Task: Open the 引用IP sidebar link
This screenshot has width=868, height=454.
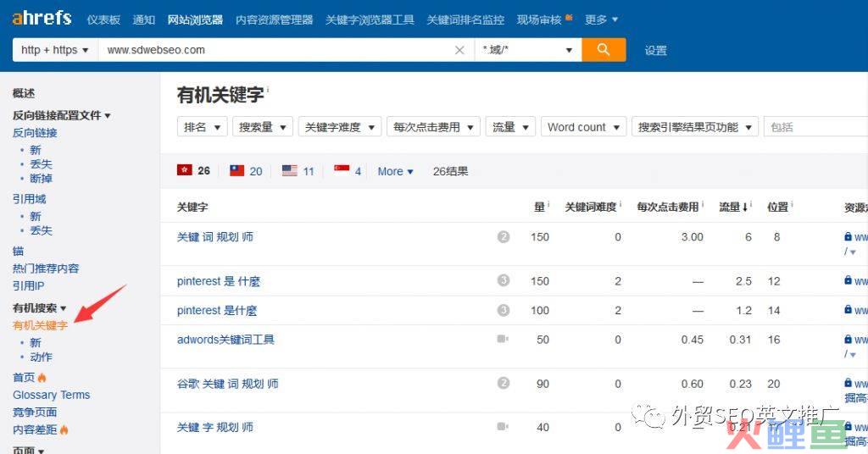Action: click(x=28, y=286)
